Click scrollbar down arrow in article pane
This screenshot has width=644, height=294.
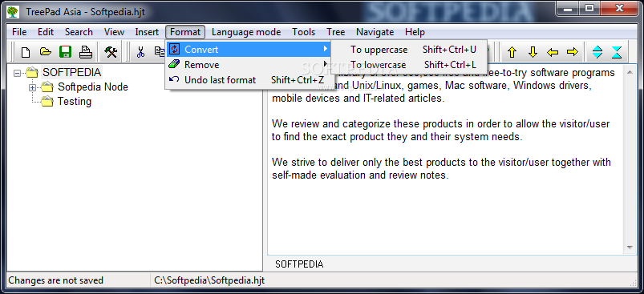pyautogui.click(x=630, y=248)
